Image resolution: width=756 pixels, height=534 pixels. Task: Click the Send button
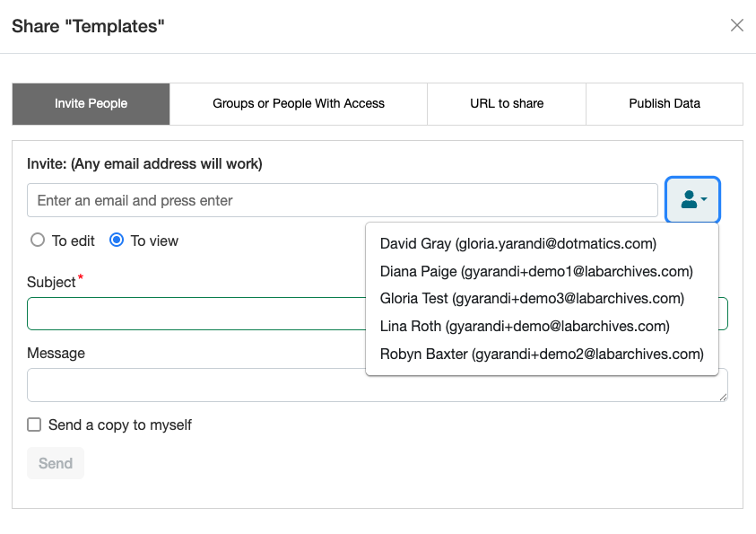[55, 463]
